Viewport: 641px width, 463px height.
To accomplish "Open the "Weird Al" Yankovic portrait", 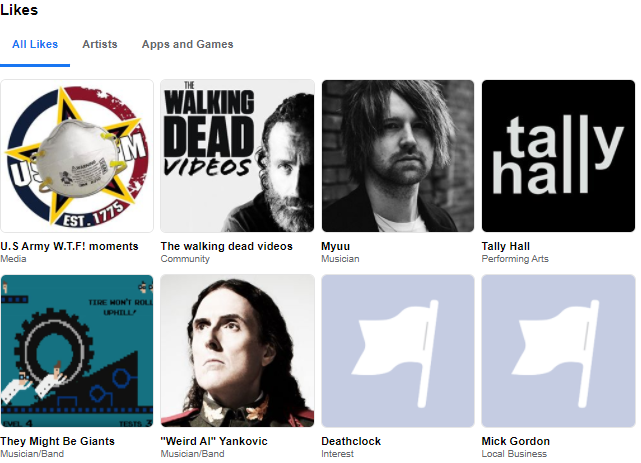I will coord(238,351).
